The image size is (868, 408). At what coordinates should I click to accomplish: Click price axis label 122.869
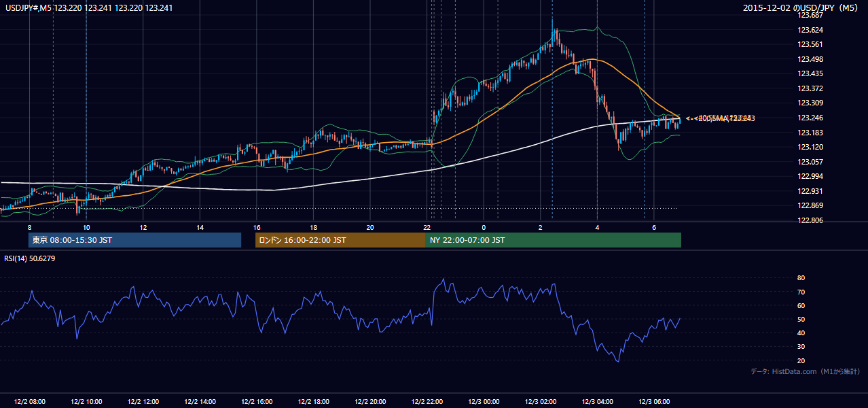coord(810,206)
